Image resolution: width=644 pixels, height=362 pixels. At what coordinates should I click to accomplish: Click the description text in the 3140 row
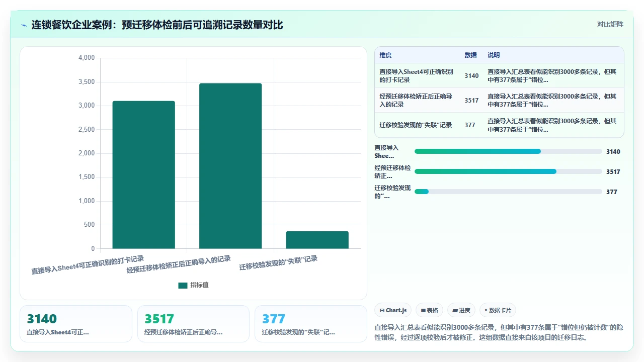tap(552, 75)
